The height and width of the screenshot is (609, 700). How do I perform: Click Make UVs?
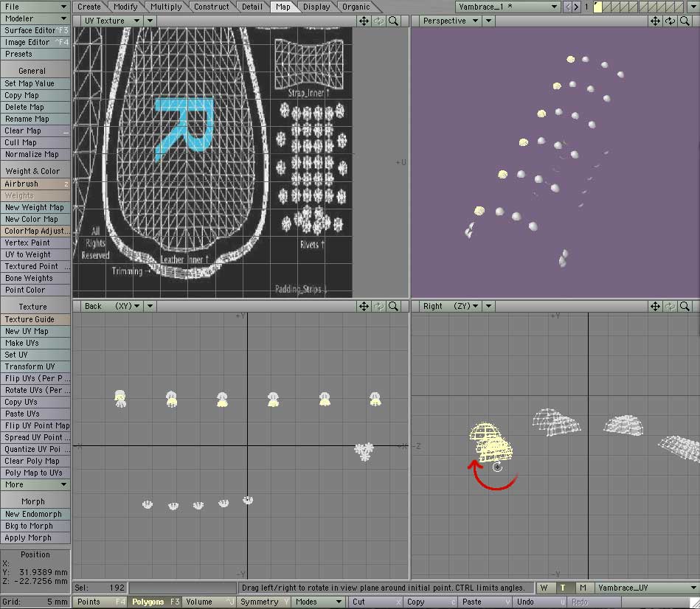click(35, 343)
